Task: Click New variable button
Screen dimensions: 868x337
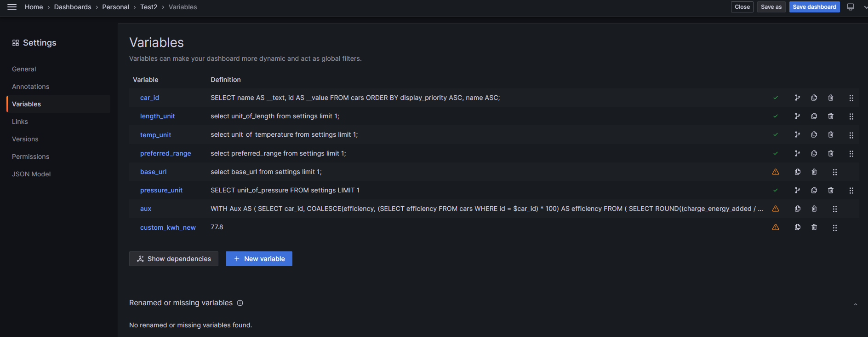Action: [259, 259]
